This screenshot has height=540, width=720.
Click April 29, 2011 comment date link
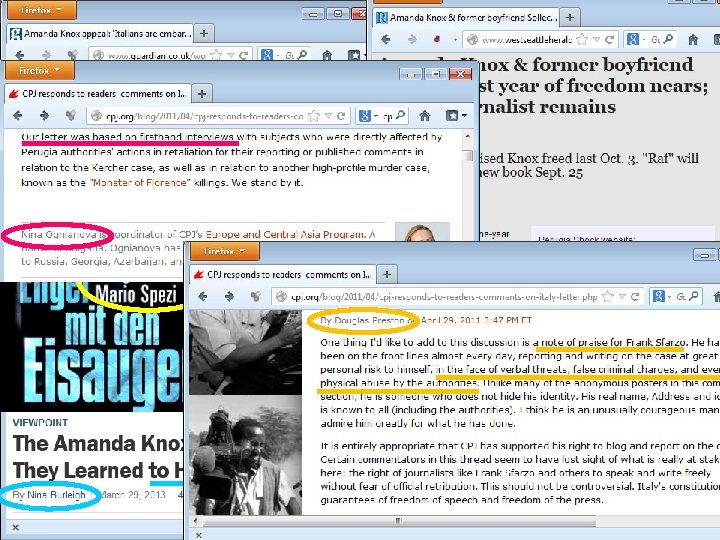(476, 320)
